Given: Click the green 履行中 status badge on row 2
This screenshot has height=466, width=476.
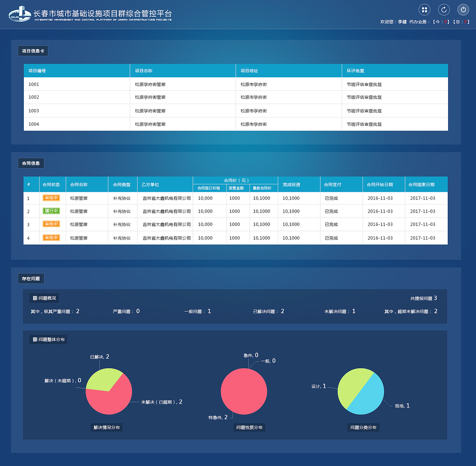Looking at the screenshot, I should [52, 211].
